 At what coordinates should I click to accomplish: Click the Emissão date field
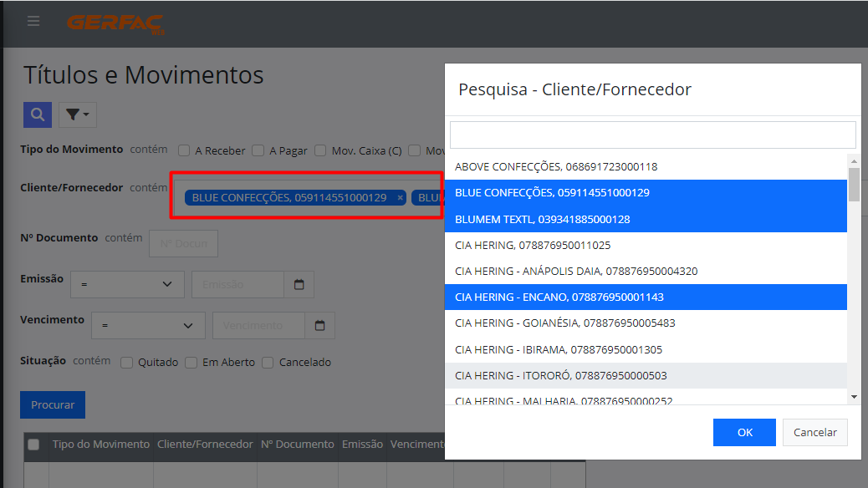(x=238, y=284)
